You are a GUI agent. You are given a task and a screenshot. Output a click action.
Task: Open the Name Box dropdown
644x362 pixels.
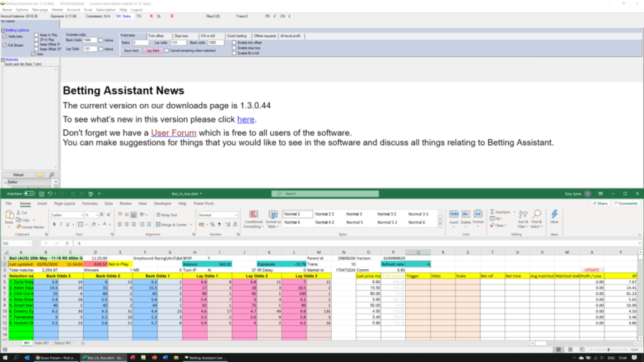click(x=29, y=243)
